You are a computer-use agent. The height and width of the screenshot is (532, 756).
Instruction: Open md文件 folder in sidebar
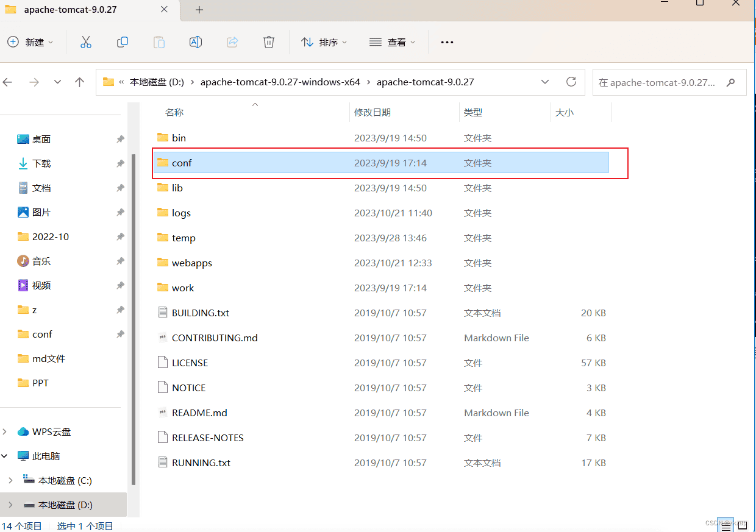[41, 358]
